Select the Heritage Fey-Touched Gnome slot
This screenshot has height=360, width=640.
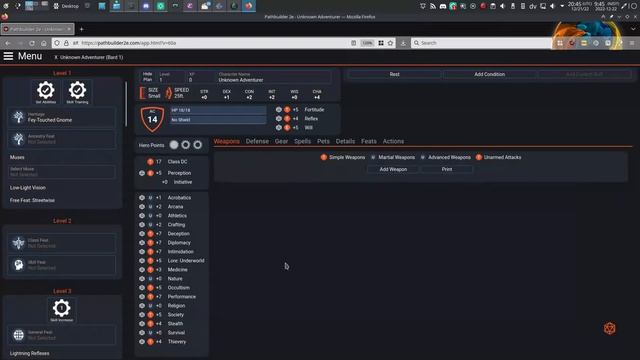(x=62, y=117)
